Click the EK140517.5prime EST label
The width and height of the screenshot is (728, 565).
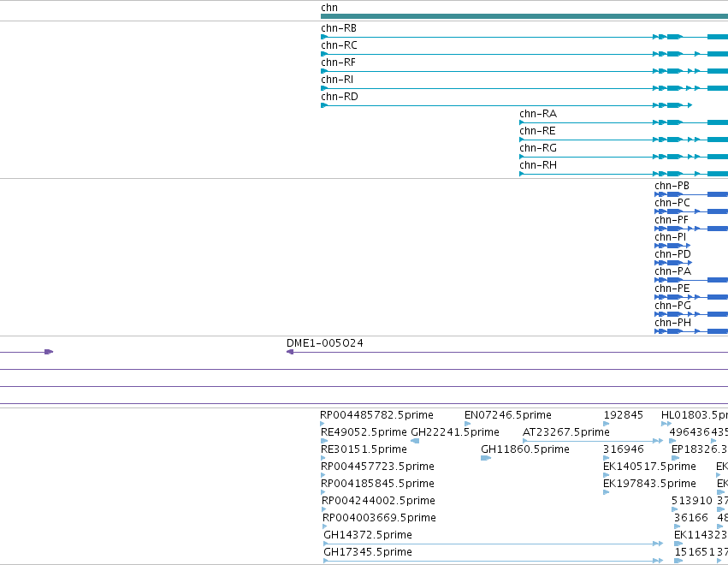click(649, 467)
